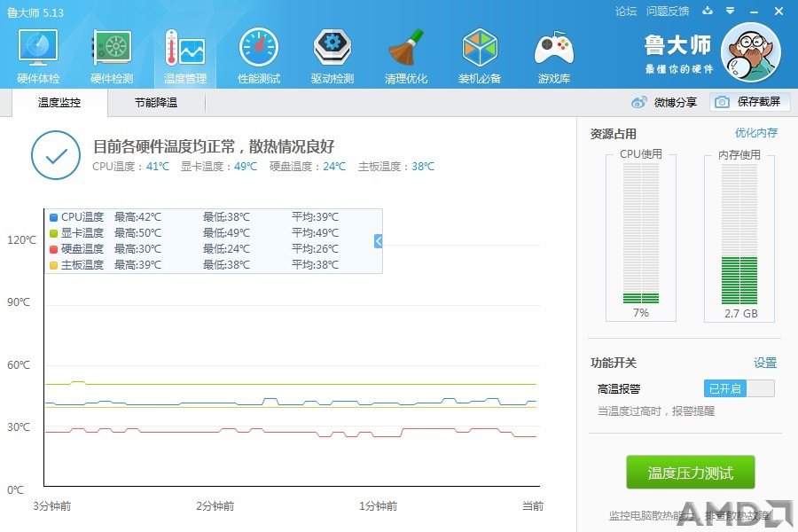Toggle 硬盘温度 red legend marker

click(x=53, y=249)
